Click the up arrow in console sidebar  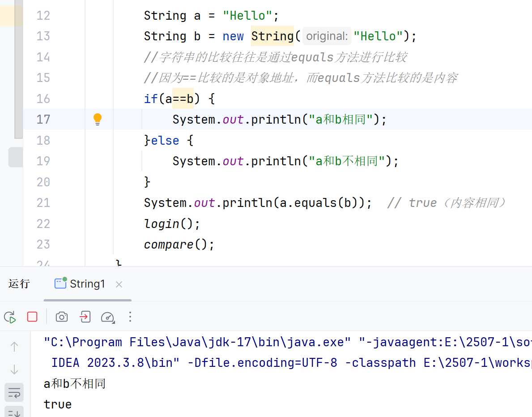pos(14,347)
